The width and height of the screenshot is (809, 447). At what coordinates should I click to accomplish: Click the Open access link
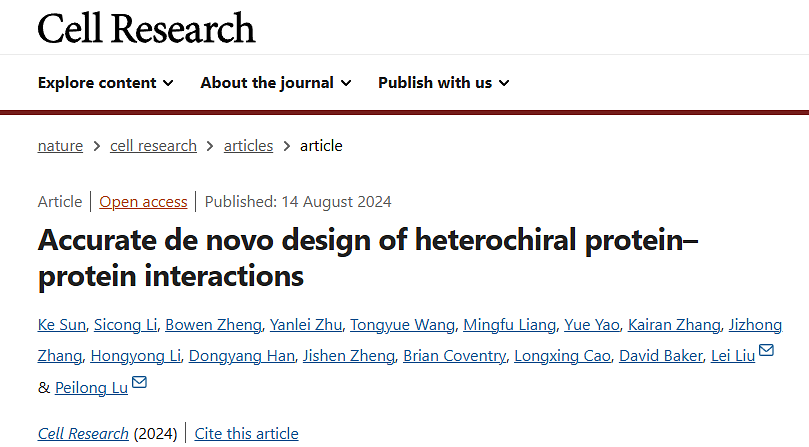(x=143, y=202)
